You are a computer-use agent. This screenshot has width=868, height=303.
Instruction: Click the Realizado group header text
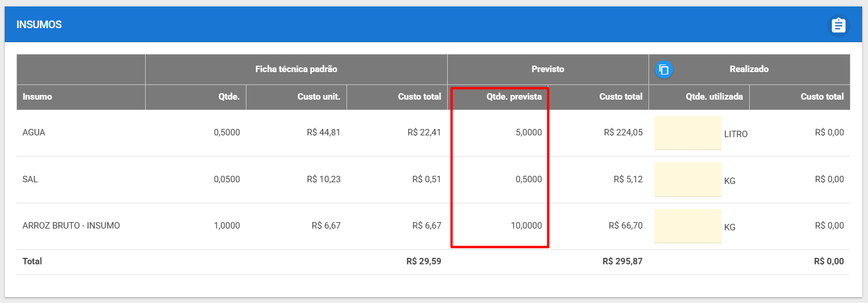pos(749,69)
